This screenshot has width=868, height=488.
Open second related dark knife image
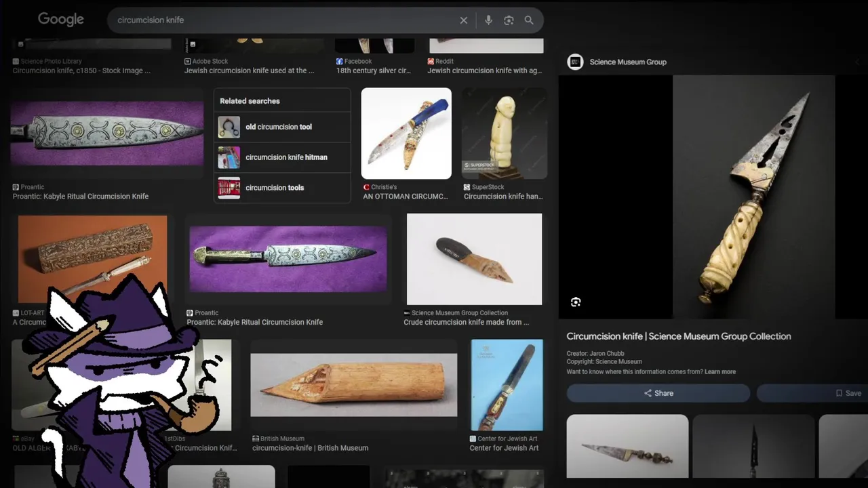coord(753,446)
